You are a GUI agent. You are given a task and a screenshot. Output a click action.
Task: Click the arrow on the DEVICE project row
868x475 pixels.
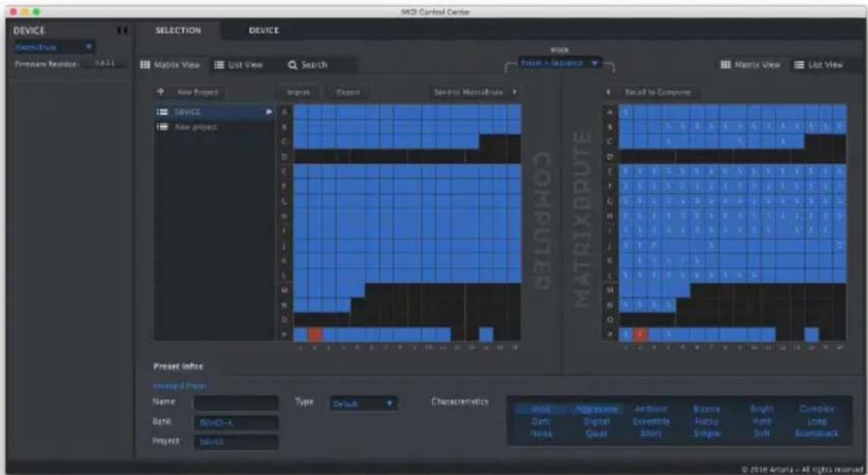click(269, 112)
